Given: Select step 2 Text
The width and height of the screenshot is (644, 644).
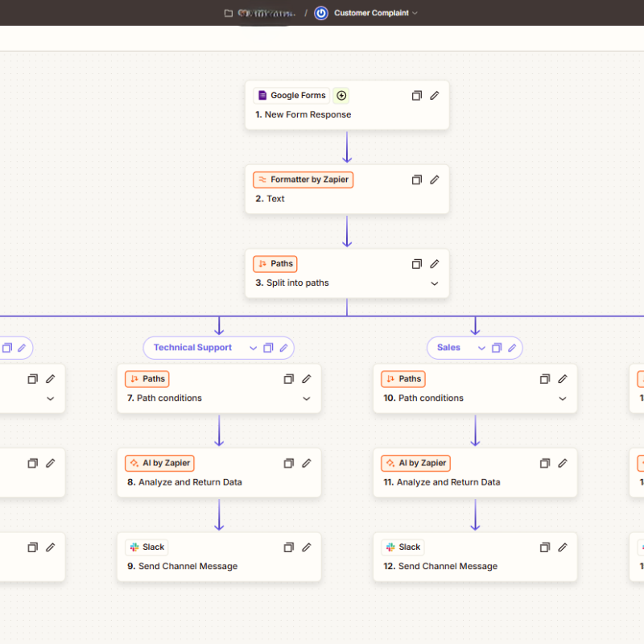Looking at the screenshot, I should 347,189.
